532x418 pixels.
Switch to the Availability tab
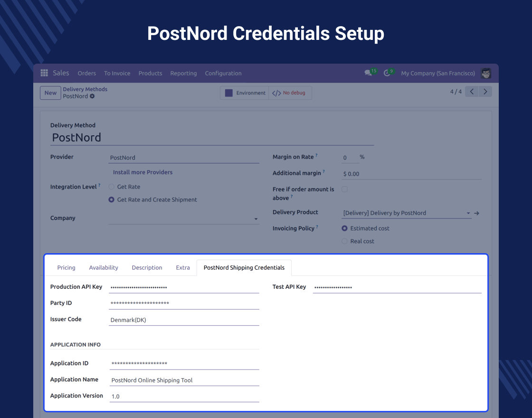point(104,268)
